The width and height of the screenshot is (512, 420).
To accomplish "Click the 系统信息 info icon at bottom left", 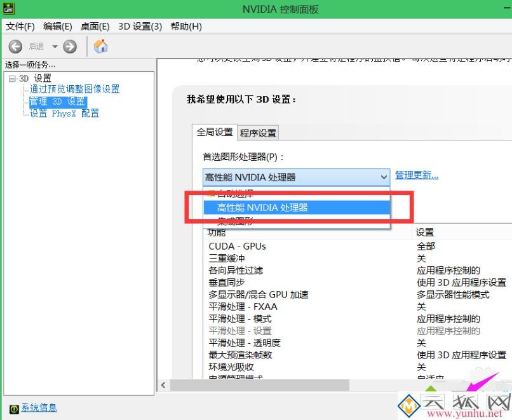I will pos(14,407).
